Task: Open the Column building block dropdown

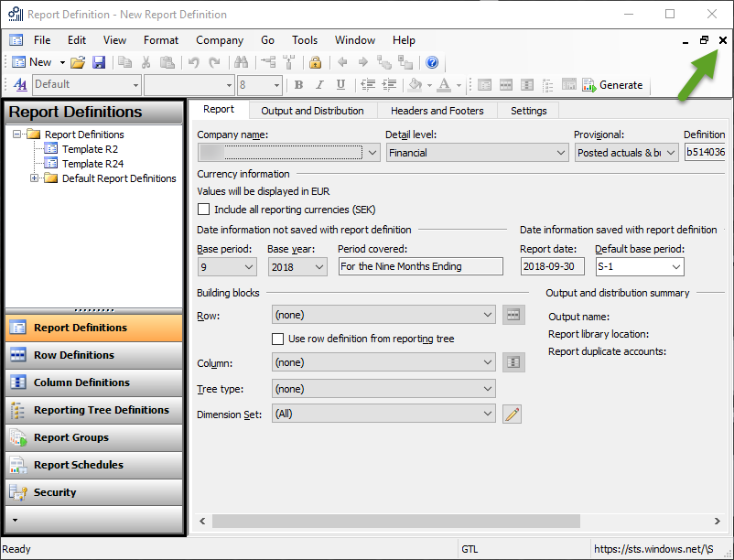Action: click(x=487, y=362)
